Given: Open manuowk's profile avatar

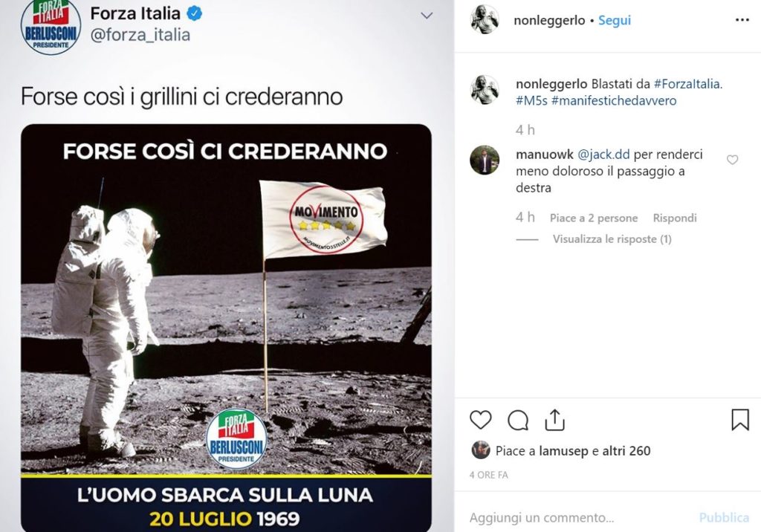Looking at the screenshot, I should (x=485, y=160).
